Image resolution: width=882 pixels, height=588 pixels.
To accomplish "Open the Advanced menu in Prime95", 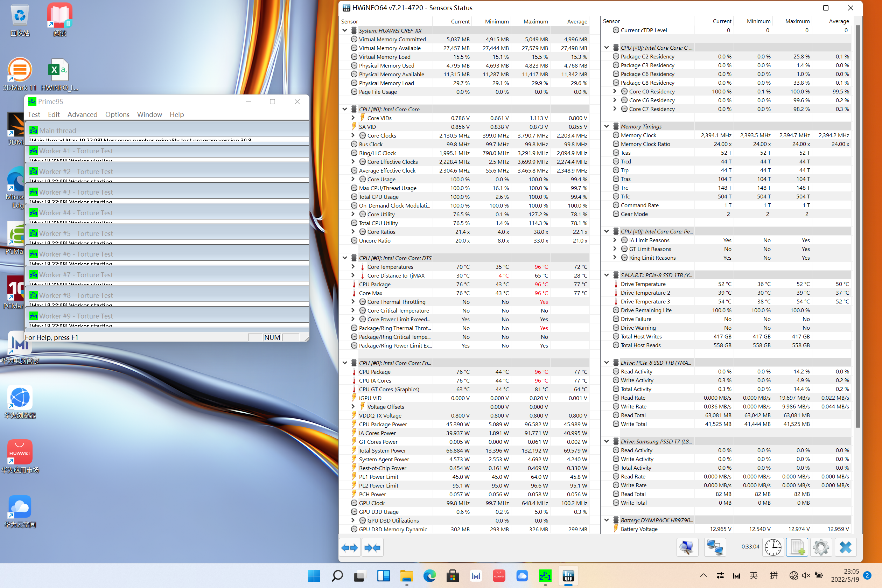I will (82, 114).
